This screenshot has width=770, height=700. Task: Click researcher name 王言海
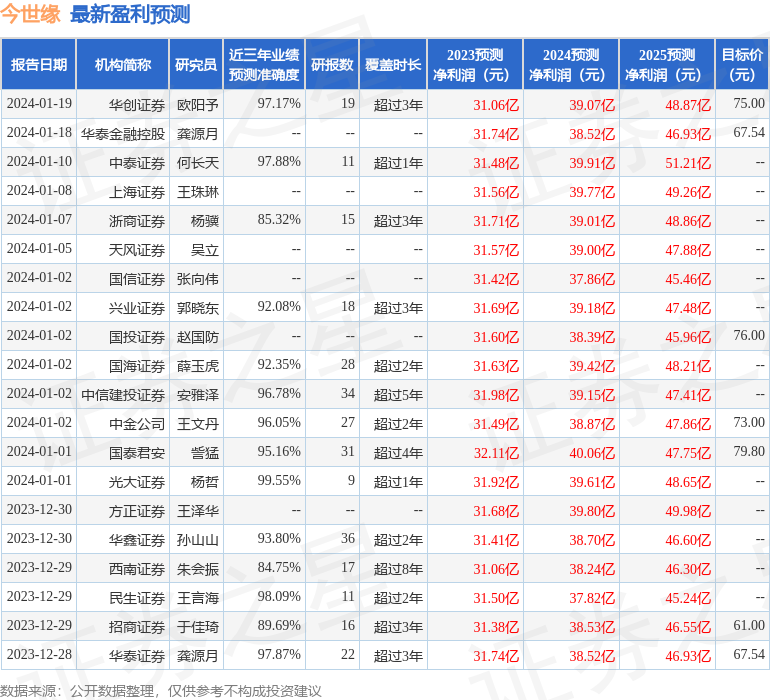click(x=197, y=598)
